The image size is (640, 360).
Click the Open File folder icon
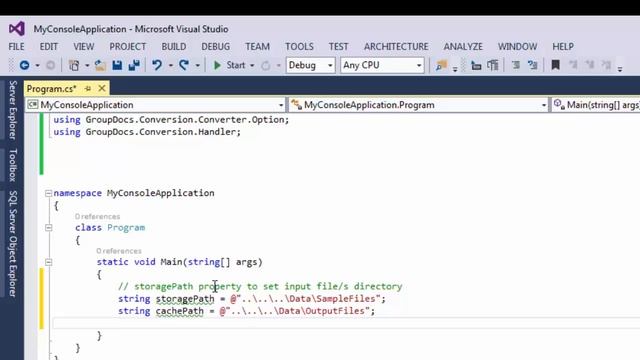[100, 65]
